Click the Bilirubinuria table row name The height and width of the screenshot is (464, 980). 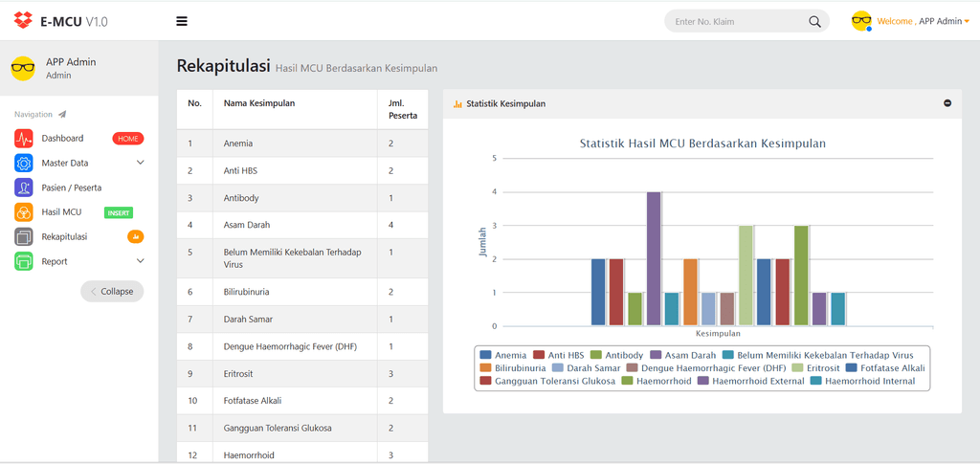point(247,292)
